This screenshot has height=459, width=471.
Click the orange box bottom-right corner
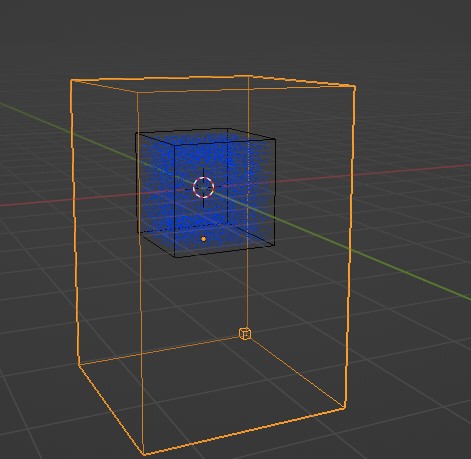pos(345,408)
